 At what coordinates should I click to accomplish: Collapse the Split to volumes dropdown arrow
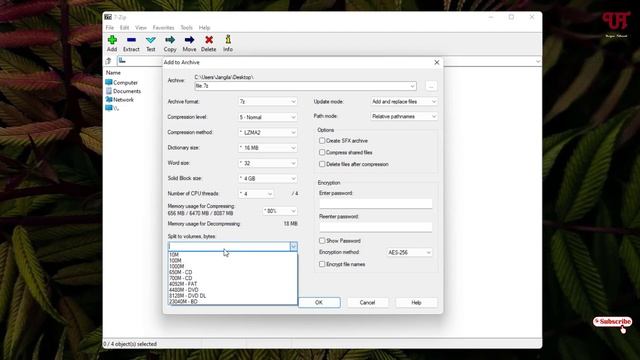coord(293,247)
